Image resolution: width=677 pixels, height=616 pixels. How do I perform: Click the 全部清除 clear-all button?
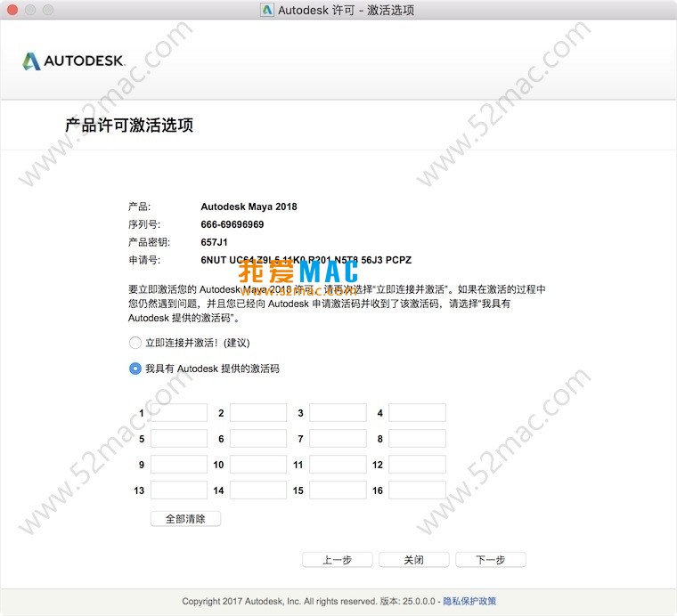tap(185, 519)
